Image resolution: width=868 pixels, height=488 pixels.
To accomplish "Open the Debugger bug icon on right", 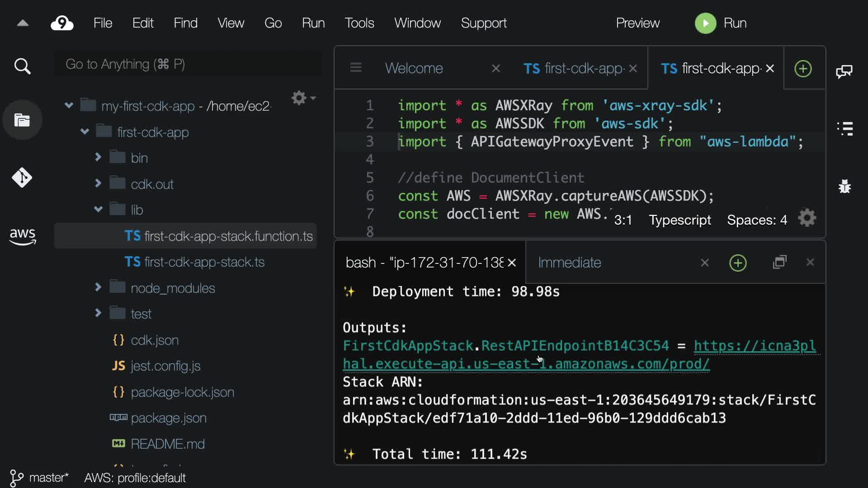I will pos(844,186).
